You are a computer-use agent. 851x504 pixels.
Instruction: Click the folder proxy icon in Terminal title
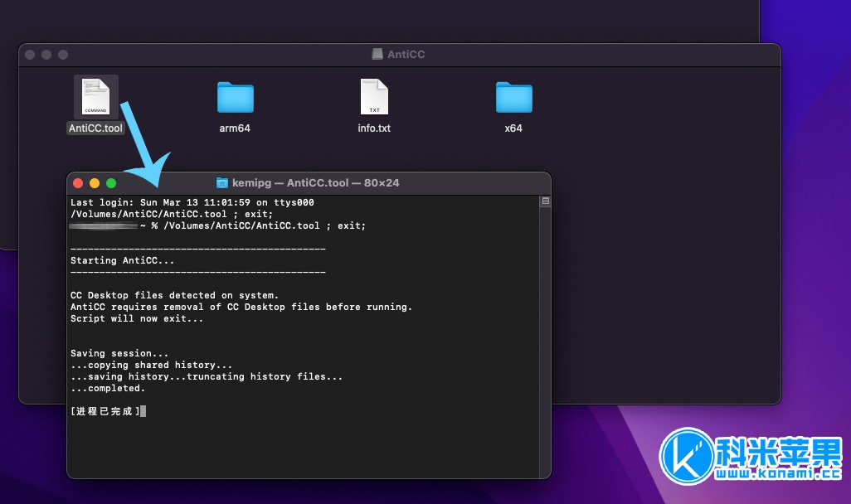pos(222,183)
